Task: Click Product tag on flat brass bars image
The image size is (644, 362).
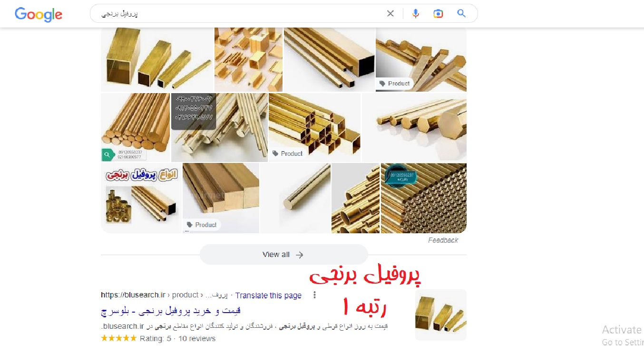Action: tap(202, 225)
